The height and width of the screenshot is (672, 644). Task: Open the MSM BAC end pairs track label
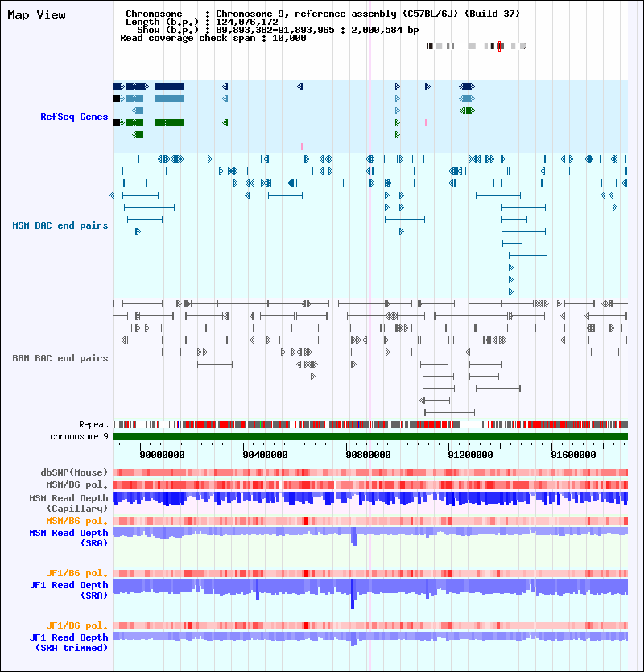click(60, 226)
